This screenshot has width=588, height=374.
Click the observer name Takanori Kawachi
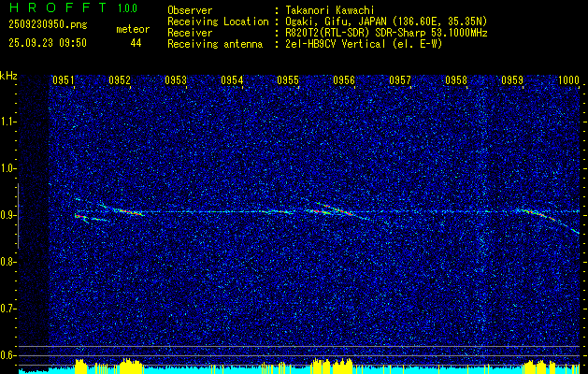point(328,10)
